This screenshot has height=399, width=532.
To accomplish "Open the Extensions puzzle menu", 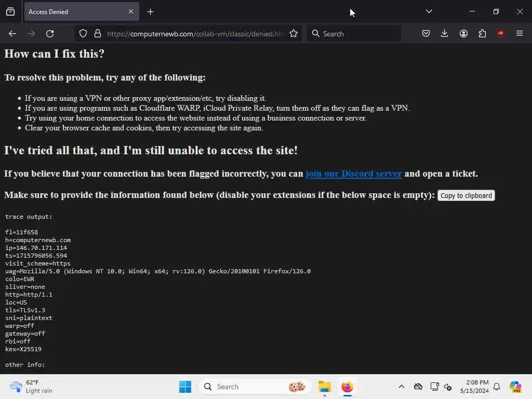I will 482,34.
